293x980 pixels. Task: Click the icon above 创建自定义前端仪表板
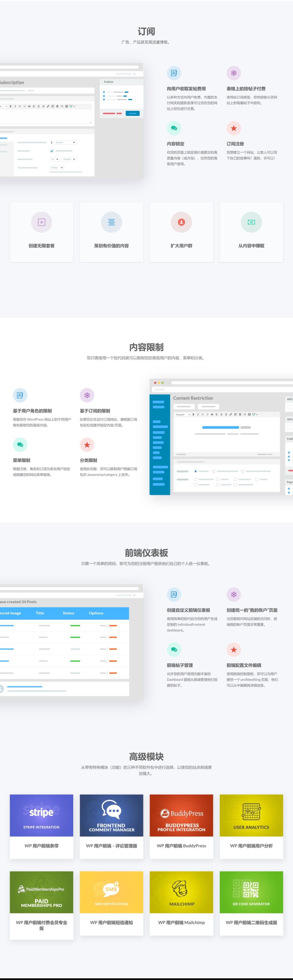click(x=174, y=595)
